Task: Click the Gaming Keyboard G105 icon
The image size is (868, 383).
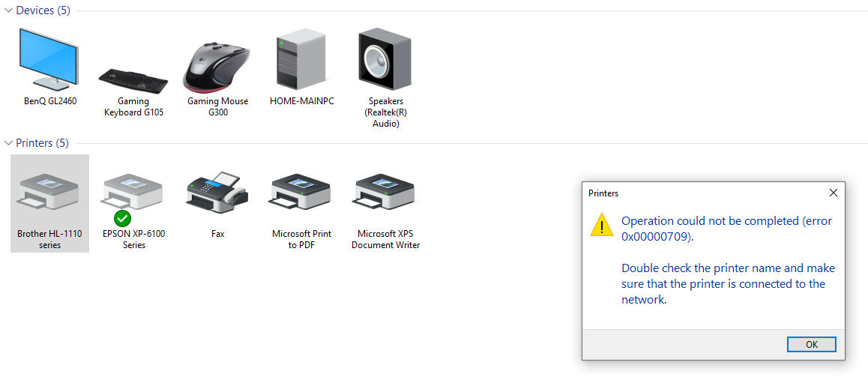Action: pyautogui.click(x=133, y=77)
